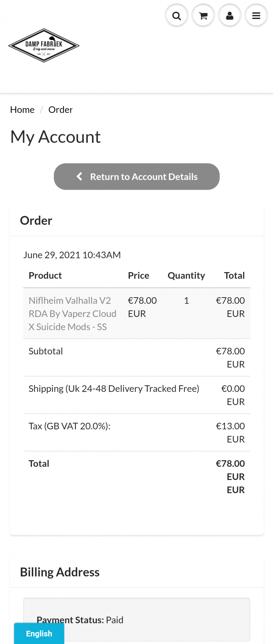This screenshot has width=273, height=644.
Task: Open the search magnifier icon
Action: coord(177,16)
